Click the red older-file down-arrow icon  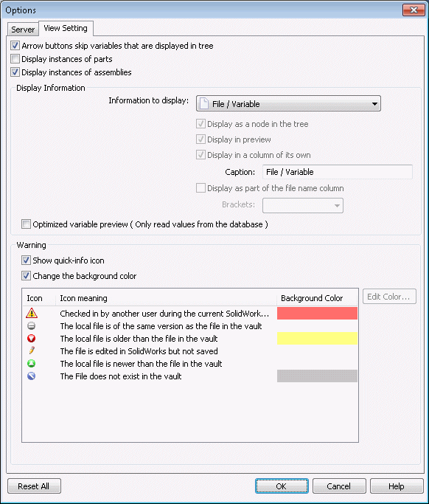point(32,339)
